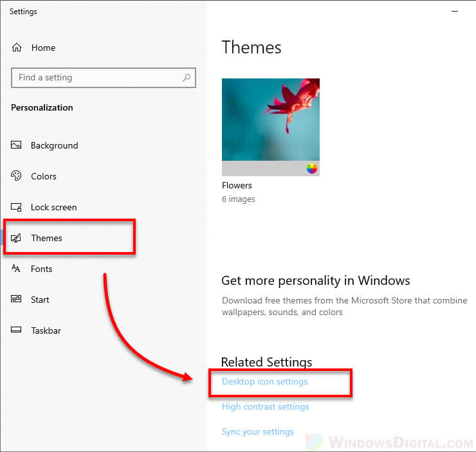Click the Colors palette icon
Screen dimensions: 476x452
pyautogui.click(x=17, y=176)
